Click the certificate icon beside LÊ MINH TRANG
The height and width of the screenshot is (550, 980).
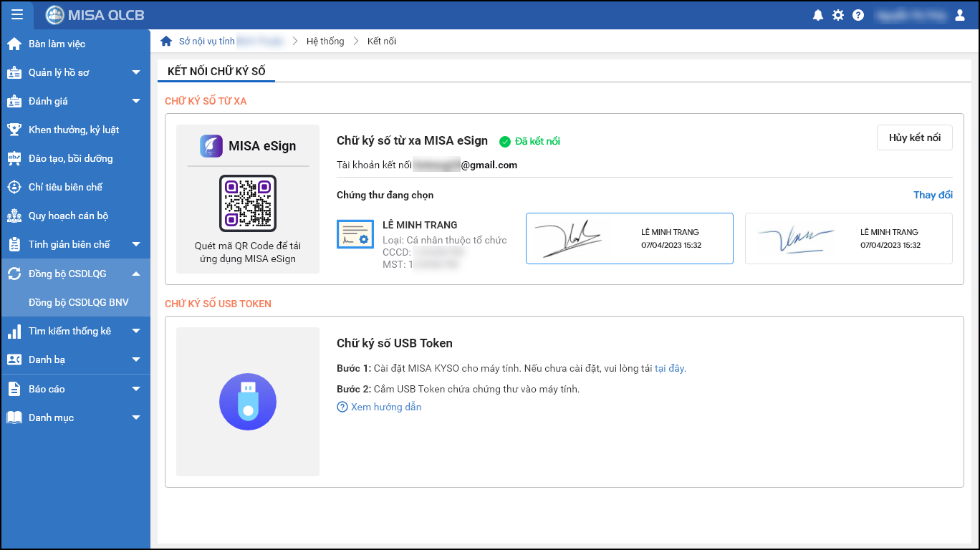355,234
